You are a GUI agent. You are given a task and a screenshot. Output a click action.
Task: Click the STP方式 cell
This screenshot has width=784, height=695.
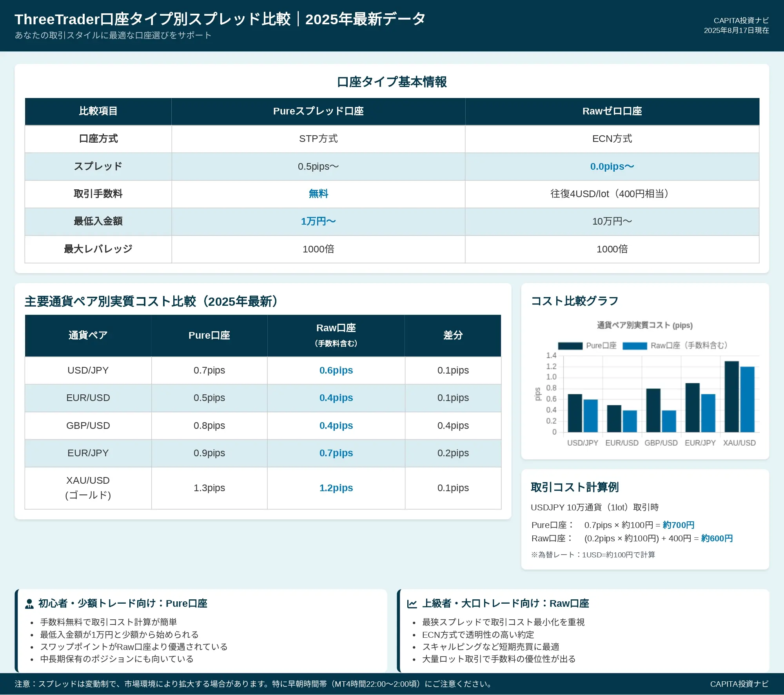click(x=318, y=139)
